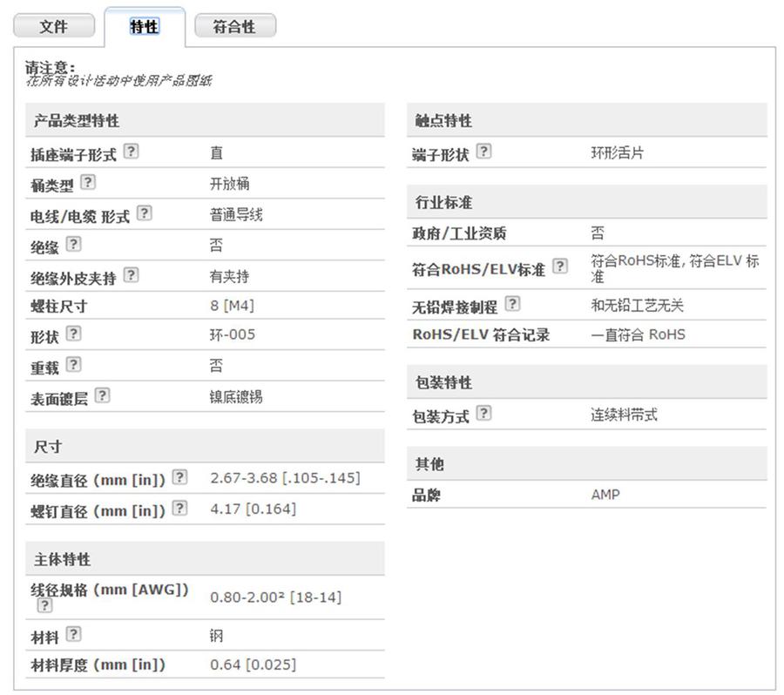Switch to the 符合性 tab
The width and height of the screenshot is (784, 695).
(234, 26)
